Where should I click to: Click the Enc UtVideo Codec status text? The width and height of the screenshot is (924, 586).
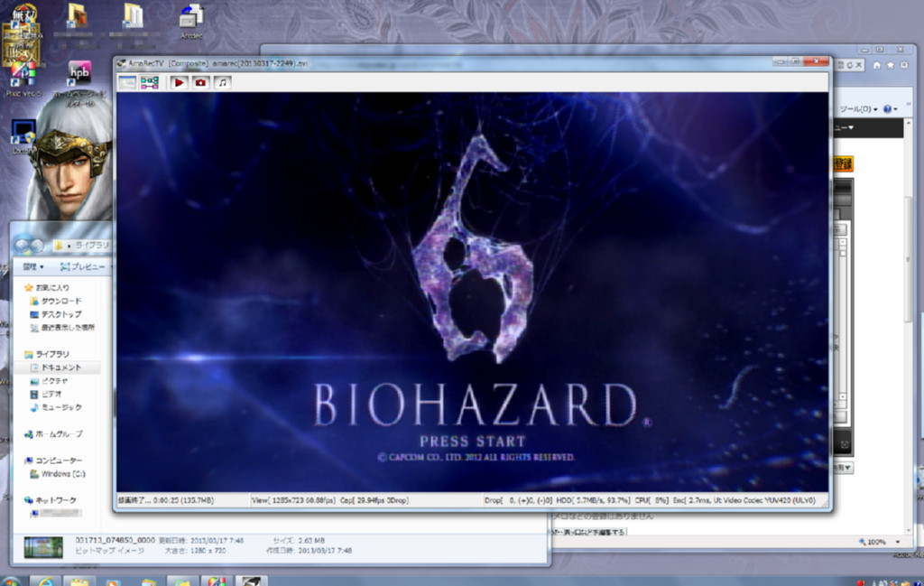click(x=744, y=500)
